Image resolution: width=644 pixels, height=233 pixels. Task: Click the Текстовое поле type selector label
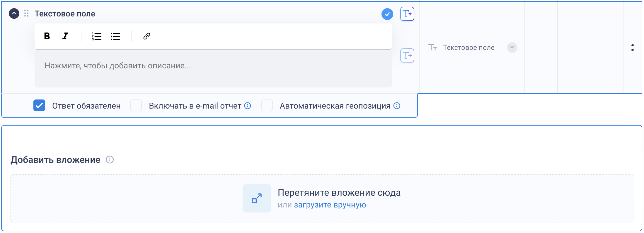tap(468, 48)
